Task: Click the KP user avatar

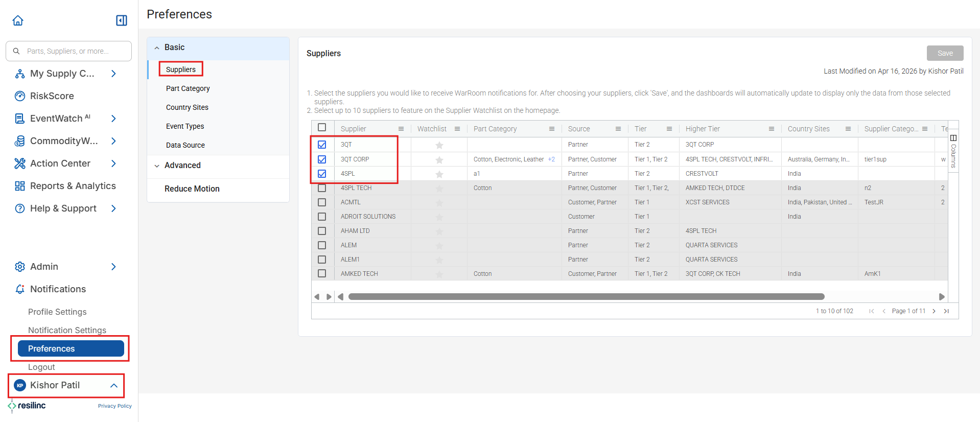Action: (20, 385)
